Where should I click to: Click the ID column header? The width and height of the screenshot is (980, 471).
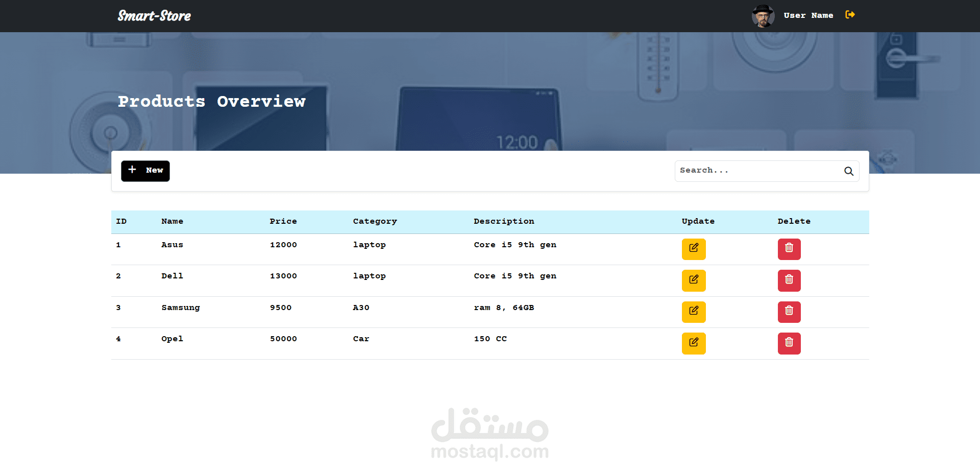121,221
